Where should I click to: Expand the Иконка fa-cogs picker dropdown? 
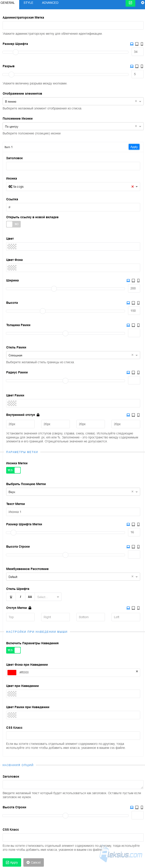[x=137, y=187]
